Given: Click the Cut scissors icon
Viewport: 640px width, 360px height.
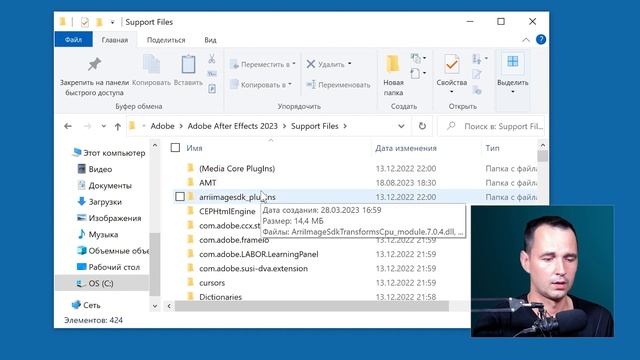Looking at the screenshot, I should [211, 59].
